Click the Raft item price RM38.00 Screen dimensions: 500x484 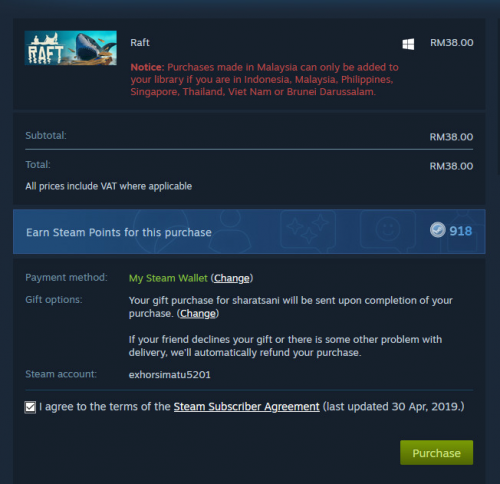452,43
